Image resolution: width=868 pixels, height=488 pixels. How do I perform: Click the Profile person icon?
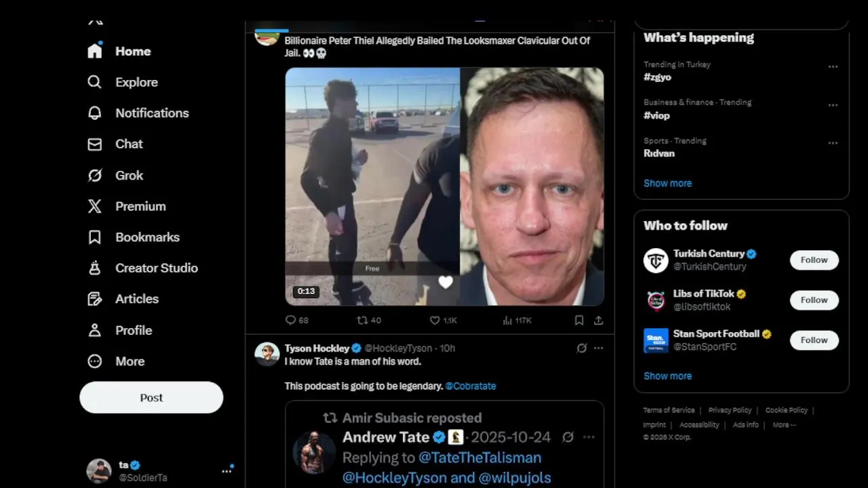point(95,330)
